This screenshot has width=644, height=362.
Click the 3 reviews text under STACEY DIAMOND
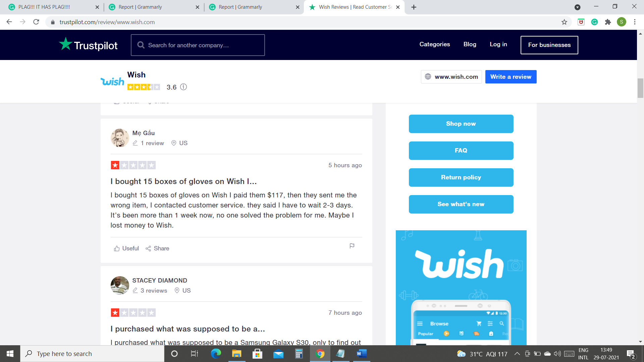pos(154,291)
